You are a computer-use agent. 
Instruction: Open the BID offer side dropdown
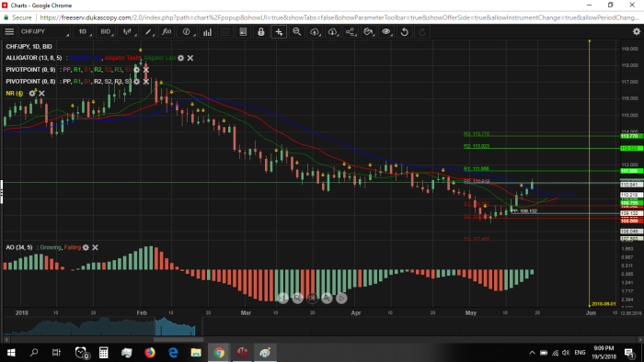click(x=107, y=31)
